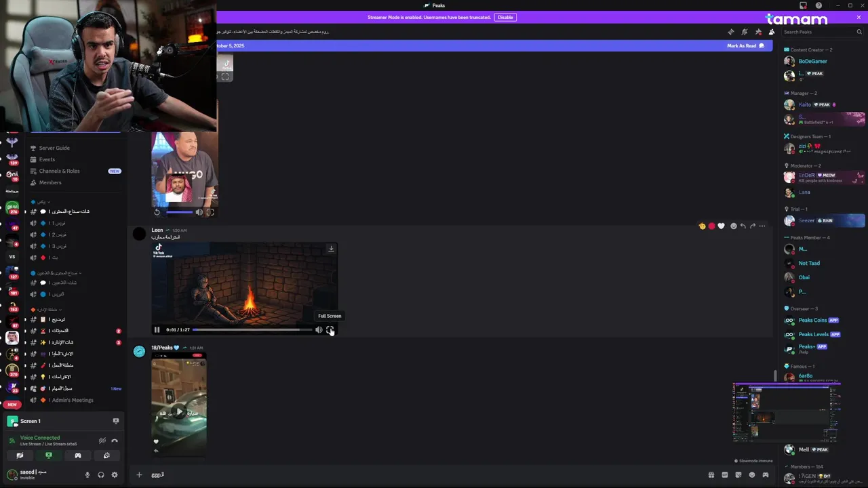Mute the campfire video volume icon

pyautogui.click(x=319, y=330)
